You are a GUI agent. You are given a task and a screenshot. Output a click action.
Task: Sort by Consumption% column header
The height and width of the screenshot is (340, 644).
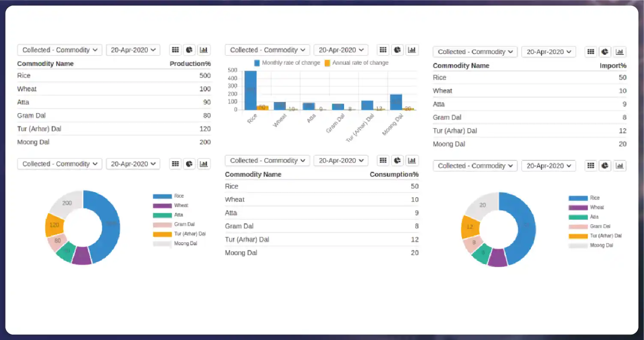point(394,175)
